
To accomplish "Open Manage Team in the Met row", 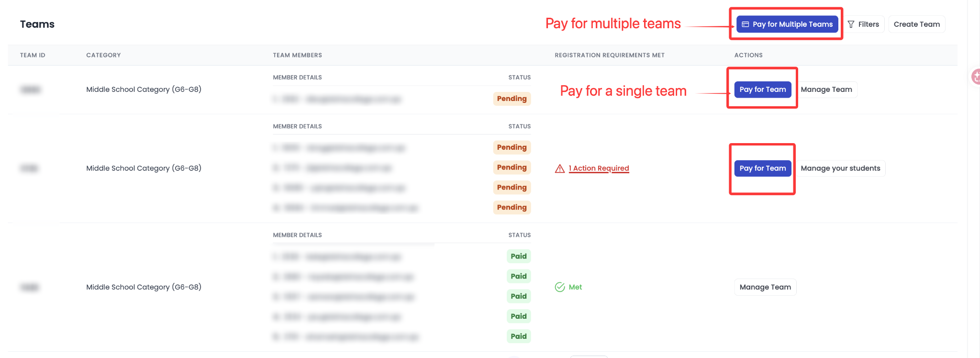I will (x=765, y=287).
